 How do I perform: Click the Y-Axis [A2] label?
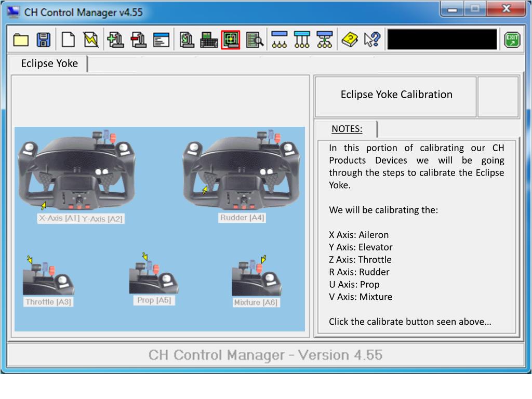tap(102, 219)
